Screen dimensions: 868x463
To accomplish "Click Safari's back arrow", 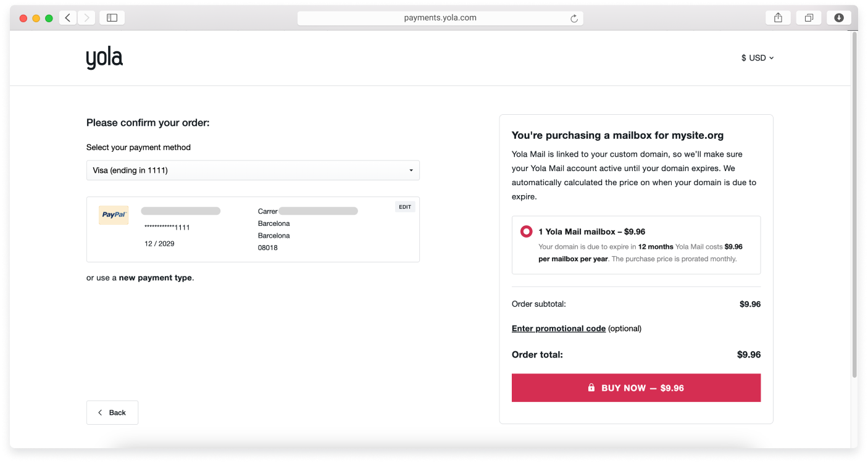I will click(68, 18).
